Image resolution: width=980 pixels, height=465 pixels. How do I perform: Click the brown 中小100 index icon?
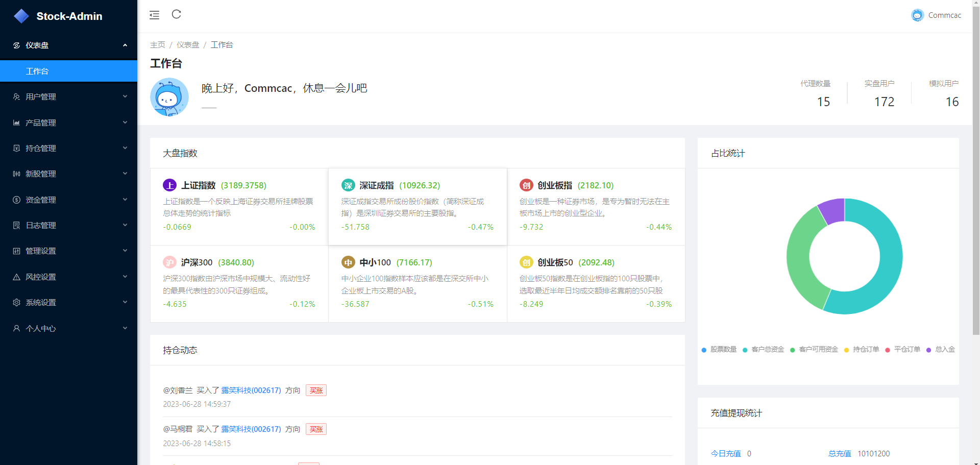pos(348,262)
